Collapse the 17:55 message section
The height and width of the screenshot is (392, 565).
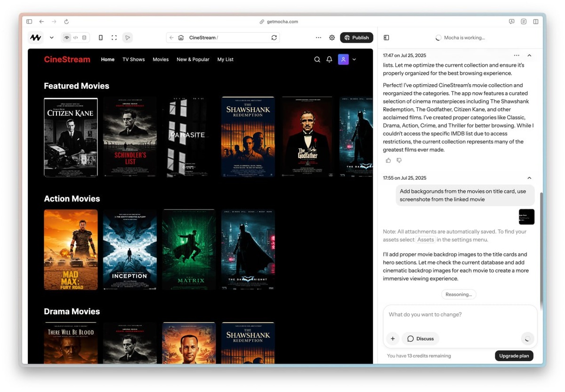[x=529, y=178]
